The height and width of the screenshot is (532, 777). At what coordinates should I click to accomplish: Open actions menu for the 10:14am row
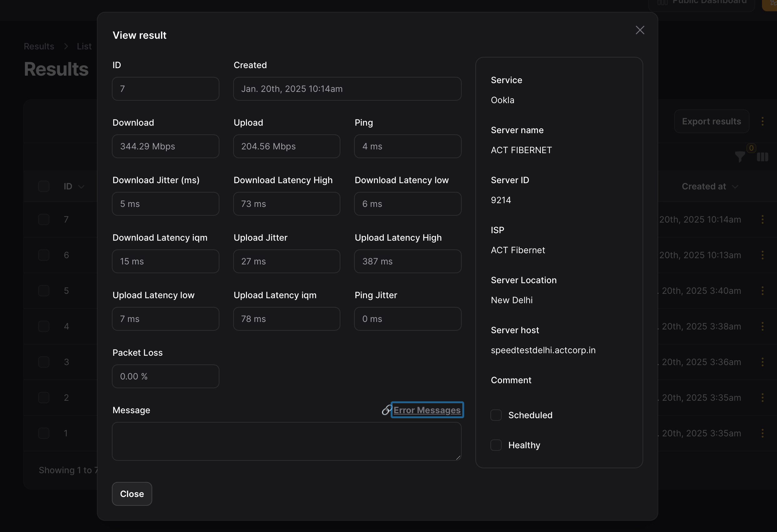(762, 219)
